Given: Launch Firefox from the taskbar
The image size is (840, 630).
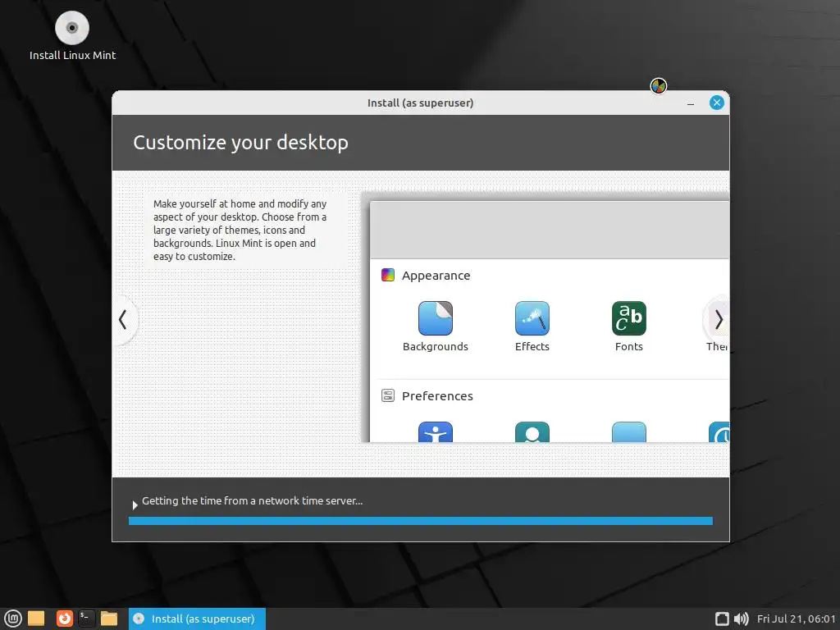Looking at the screenshot, I should pos(65,619).
